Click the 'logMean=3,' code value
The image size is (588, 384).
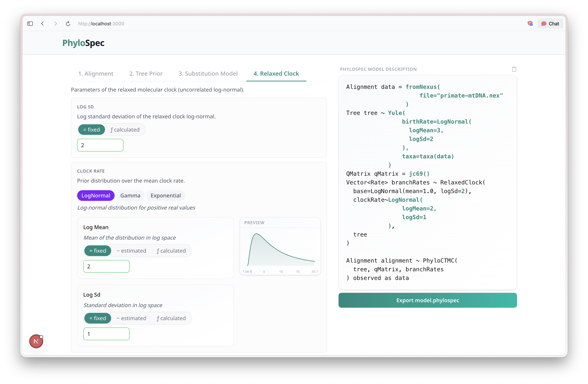[426, 130]
